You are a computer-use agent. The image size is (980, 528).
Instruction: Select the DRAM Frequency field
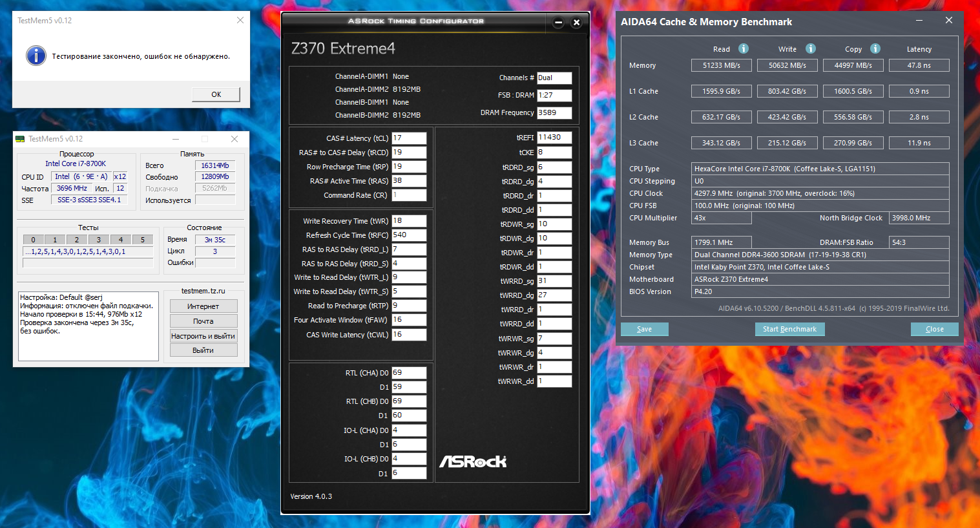click(554, 112)
